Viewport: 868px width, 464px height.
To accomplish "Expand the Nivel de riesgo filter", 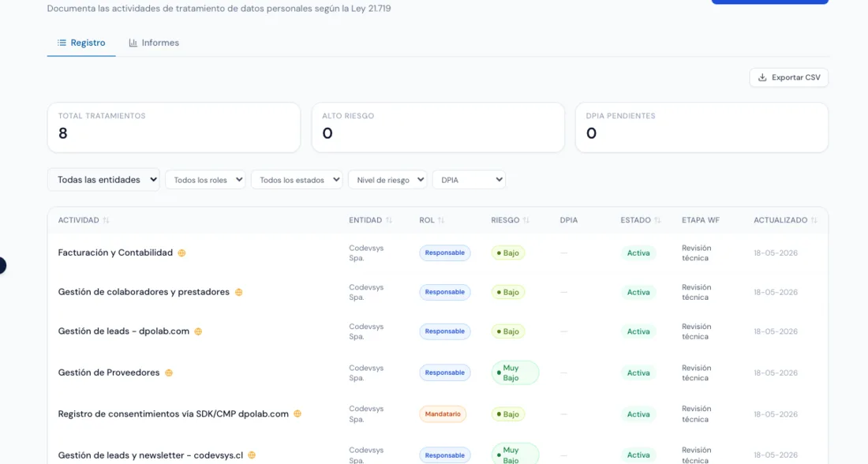I will 387,180.
